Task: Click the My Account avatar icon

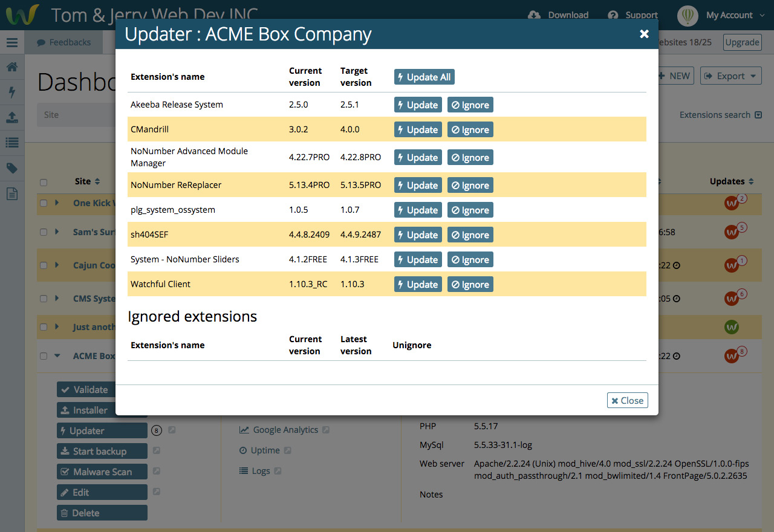Action: pyautogui.click(x=688, y=15)
